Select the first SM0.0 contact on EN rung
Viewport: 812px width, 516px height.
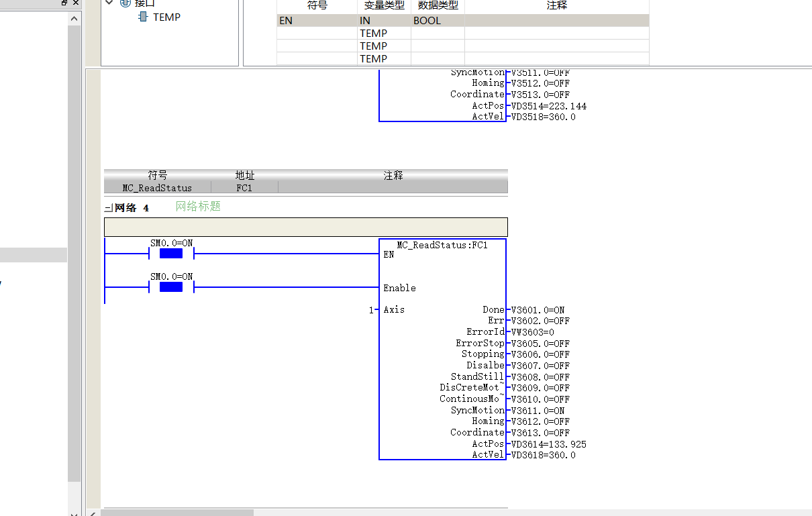click(171, 254)
